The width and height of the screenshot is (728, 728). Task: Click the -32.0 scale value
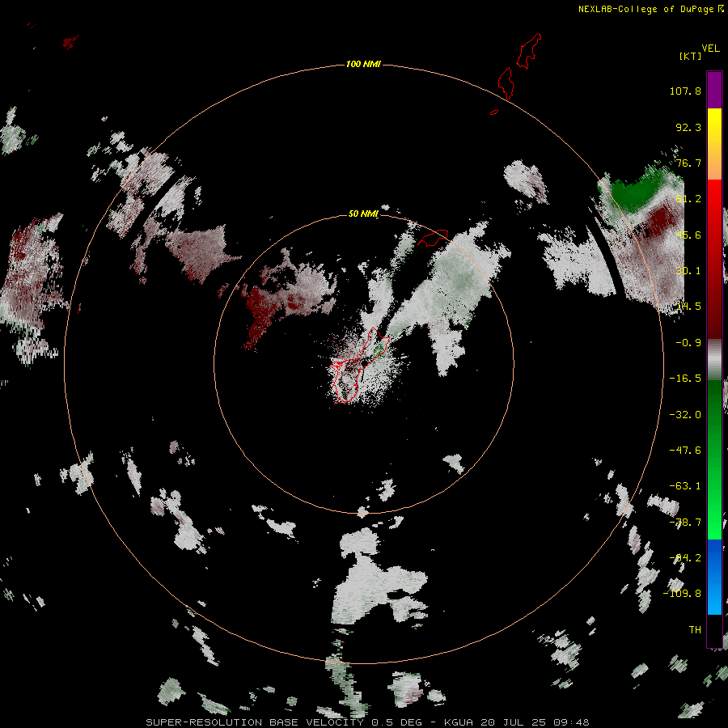tap(685, 415)
